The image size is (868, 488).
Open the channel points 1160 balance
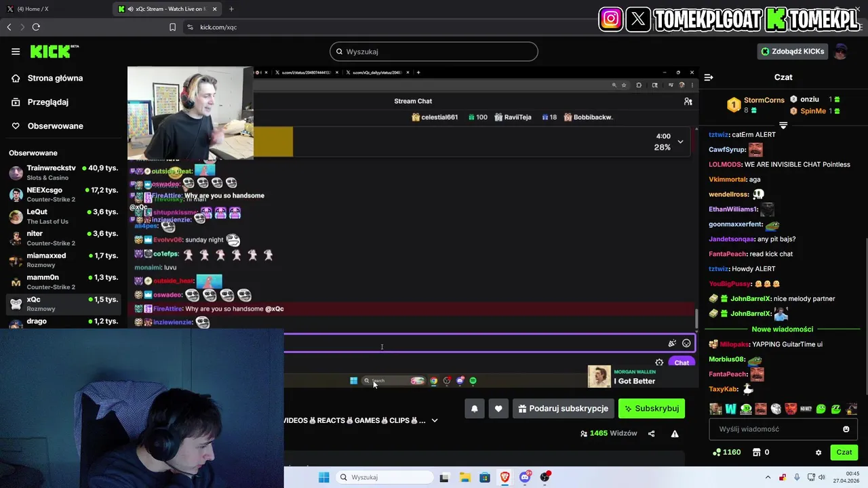coord(727,452)
